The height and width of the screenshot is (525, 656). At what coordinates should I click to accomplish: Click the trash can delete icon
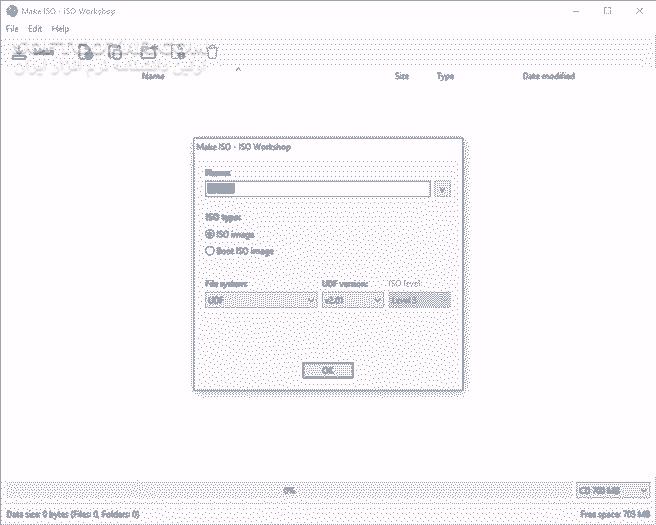212,52
